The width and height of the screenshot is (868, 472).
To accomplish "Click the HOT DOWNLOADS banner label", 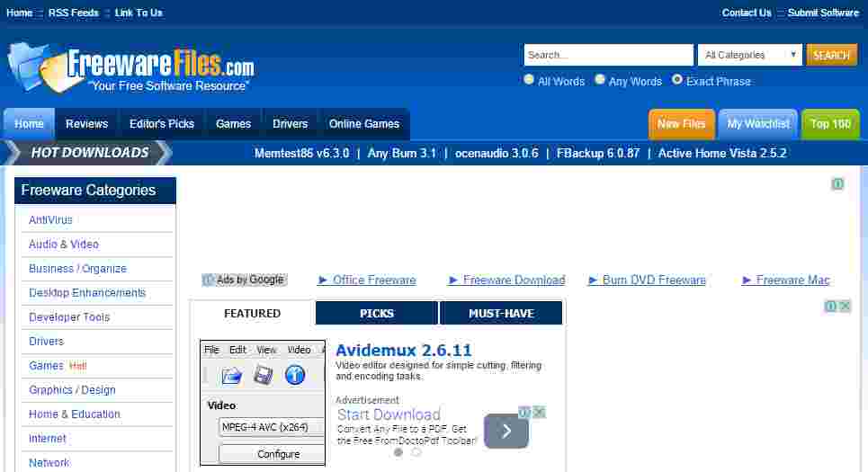I will point(90,153).
